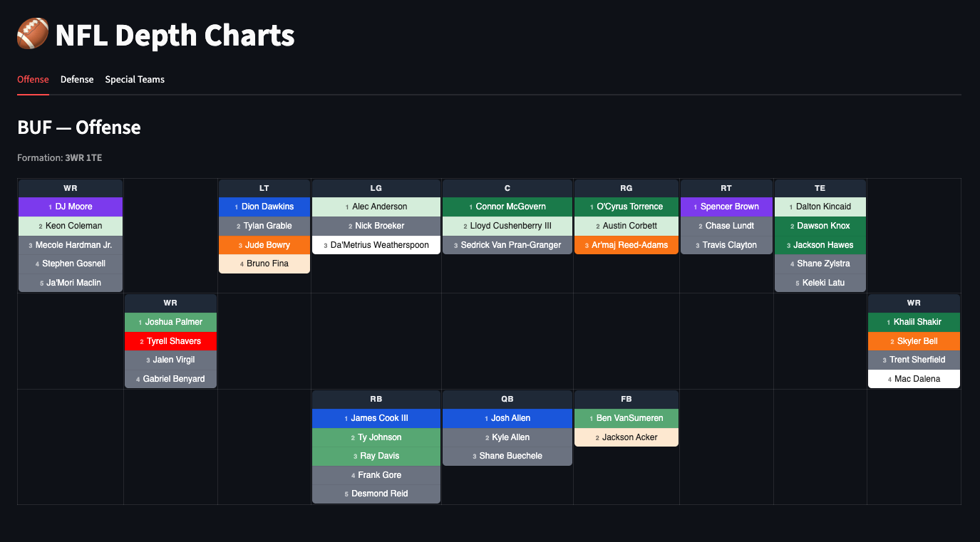
Task: Select Dawson Knox's entry
Action: pyautogui.click(x=820, y=226)
